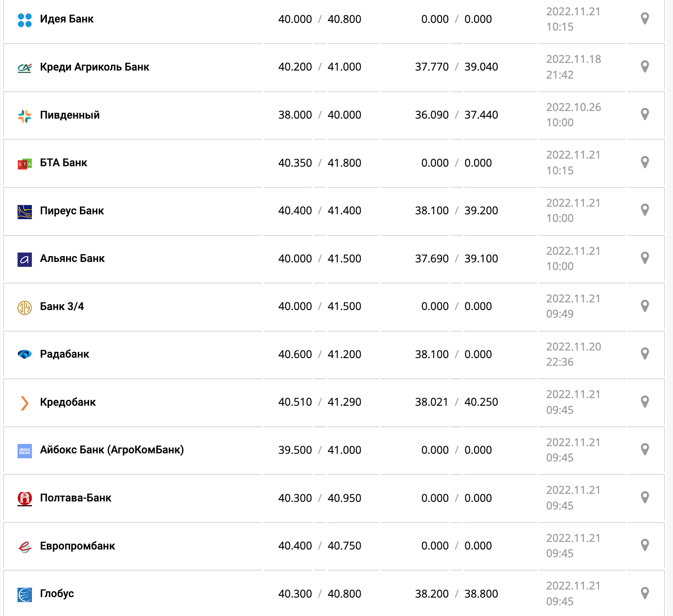Viewport: 673px width, 616px height.
Task: Show Кредобанк locations with pin icon
Action: (x=645, y=402)
